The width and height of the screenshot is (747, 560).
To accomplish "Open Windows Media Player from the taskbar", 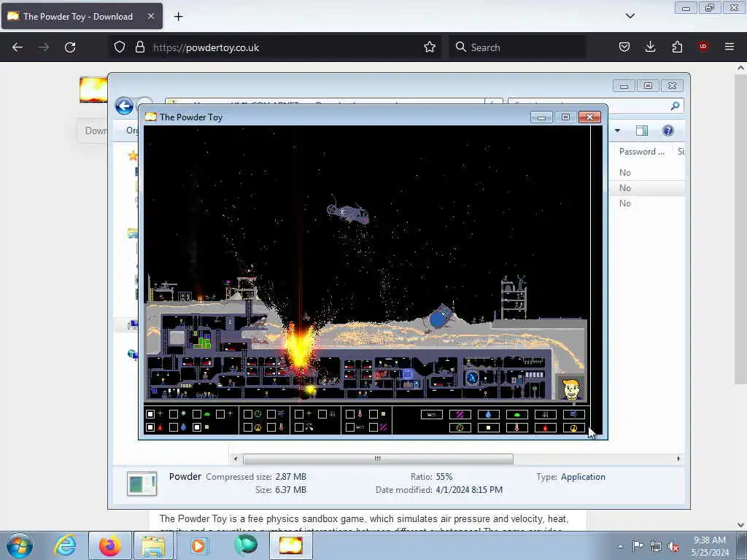I will pos(198,545).
